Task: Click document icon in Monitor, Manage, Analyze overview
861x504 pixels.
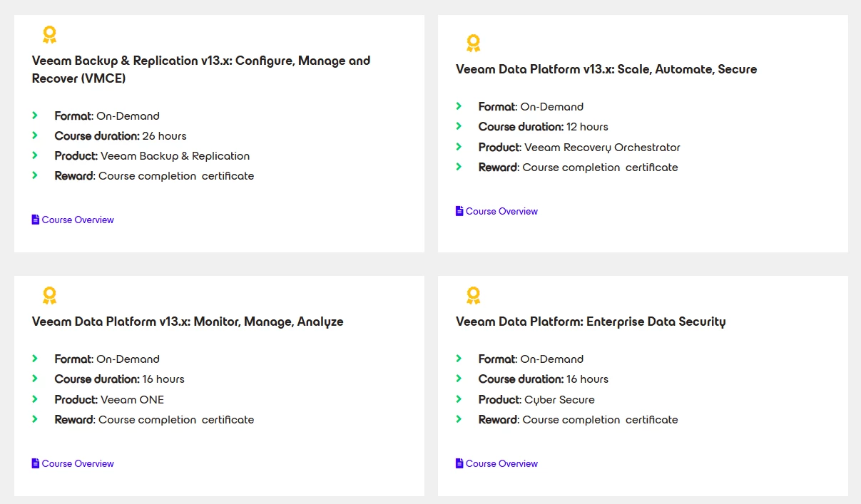Action: 36,463
